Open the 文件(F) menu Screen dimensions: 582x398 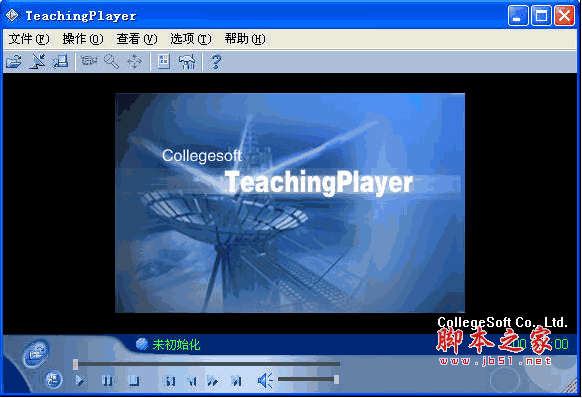click(x=29, y=39)
